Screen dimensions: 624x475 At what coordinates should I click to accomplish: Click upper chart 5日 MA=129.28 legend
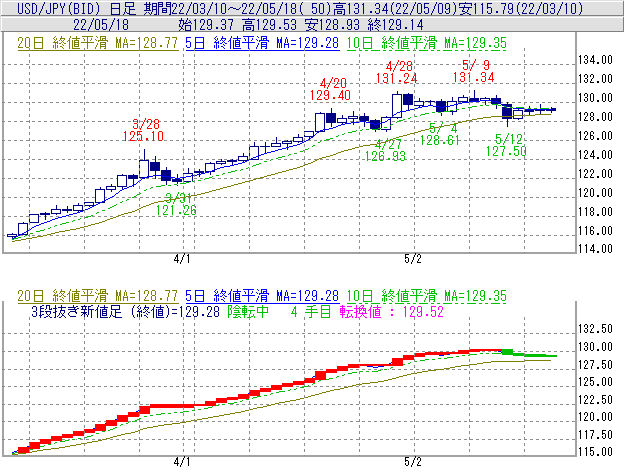point(262,43)
